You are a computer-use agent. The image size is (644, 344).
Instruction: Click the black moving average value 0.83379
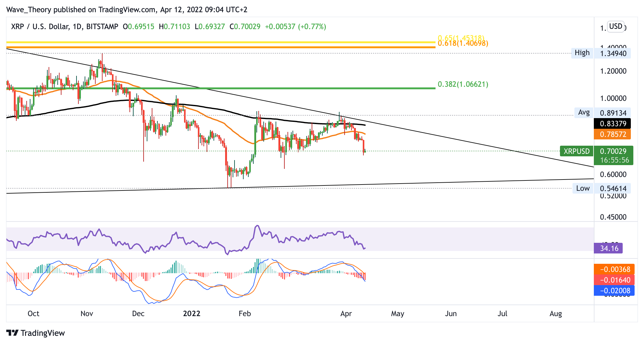coord(613,123)
